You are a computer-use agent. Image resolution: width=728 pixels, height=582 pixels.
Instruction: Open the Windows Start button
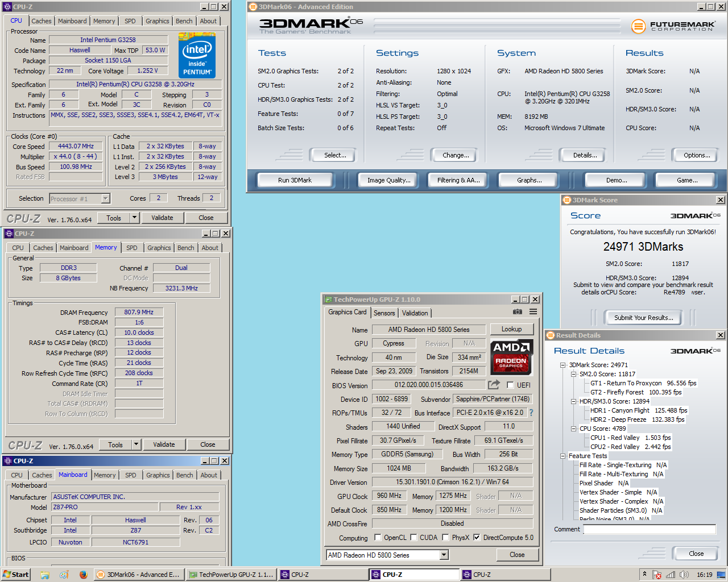(x=15, y=574)
